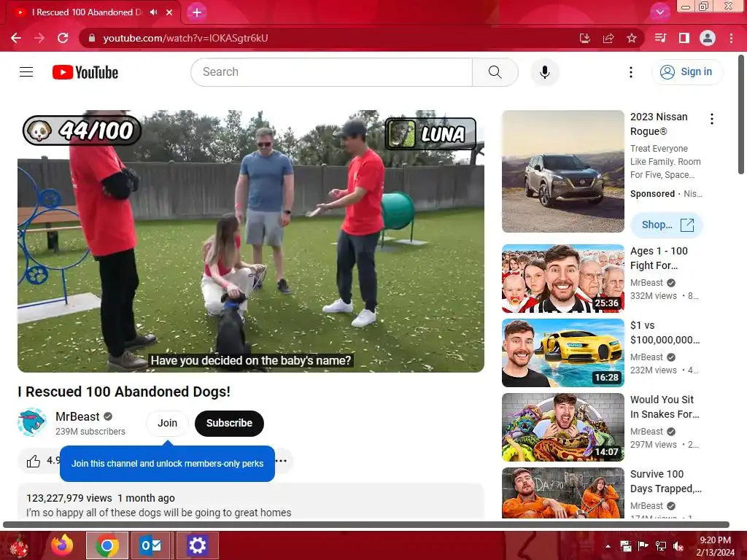Go to YouTube home via the logo
747x560 pixels.
point(85,72)
